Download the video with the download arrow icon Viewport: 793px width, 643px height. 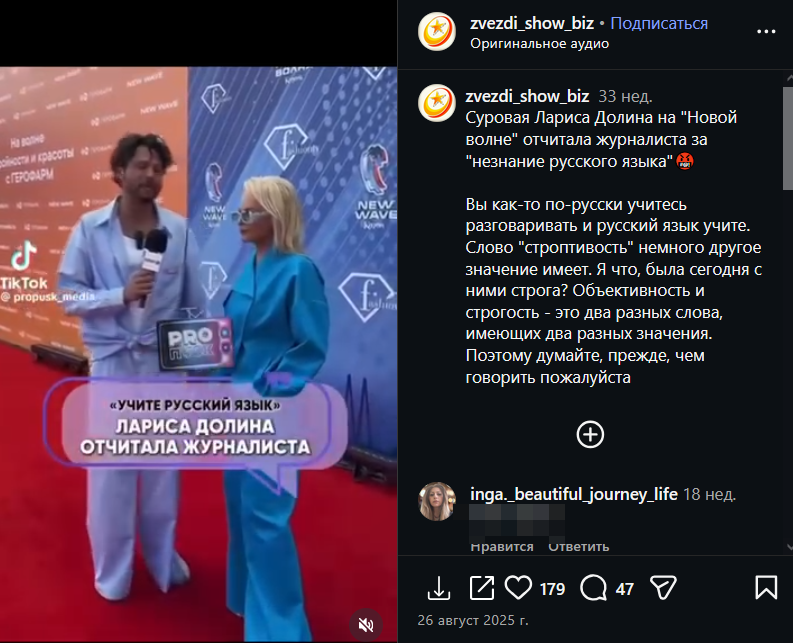438,588
